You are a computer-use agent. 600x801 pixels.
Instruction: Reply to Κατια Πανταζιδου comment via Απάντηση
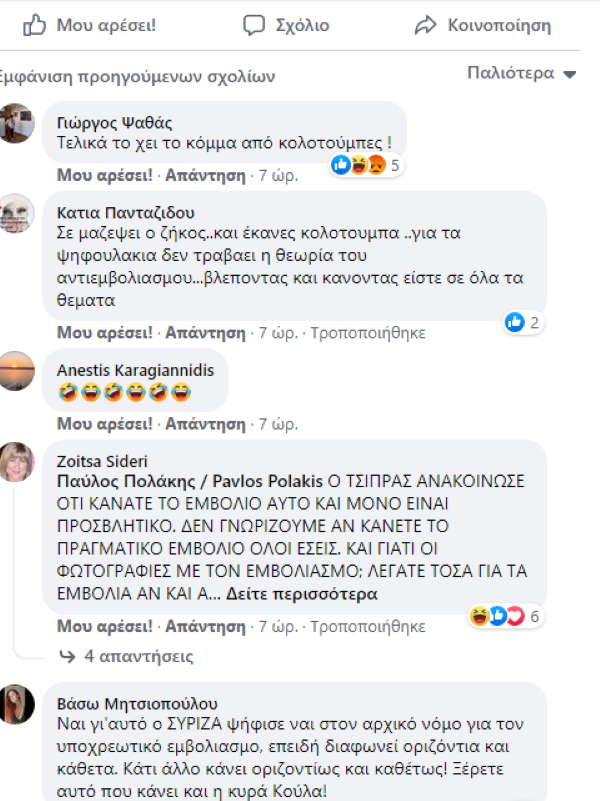click(205, 333)
